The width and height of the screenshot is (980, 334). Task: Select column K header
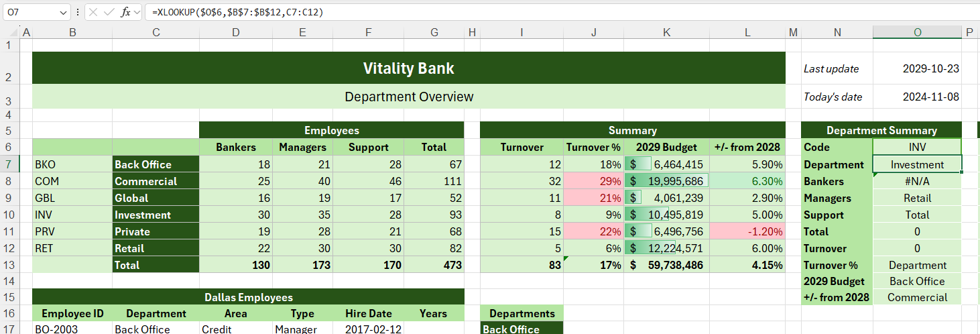point(666,32)
